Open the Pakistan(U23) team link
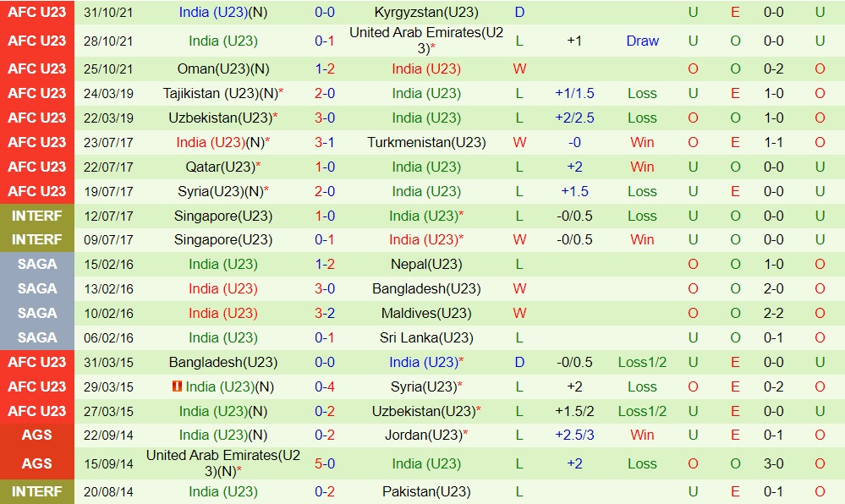Image resolution: width=845 pixels, height=504 pixels. [426, 491]
